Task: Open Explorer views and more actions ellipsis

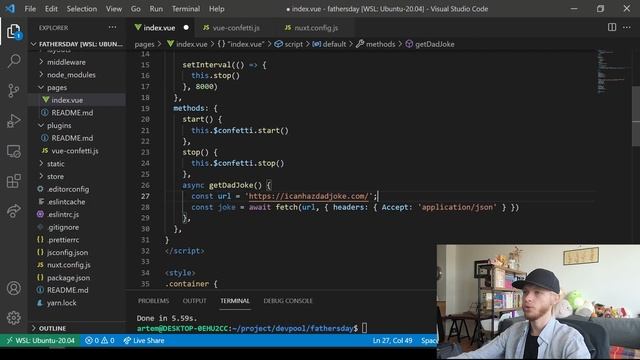Action: pos(112,27)
